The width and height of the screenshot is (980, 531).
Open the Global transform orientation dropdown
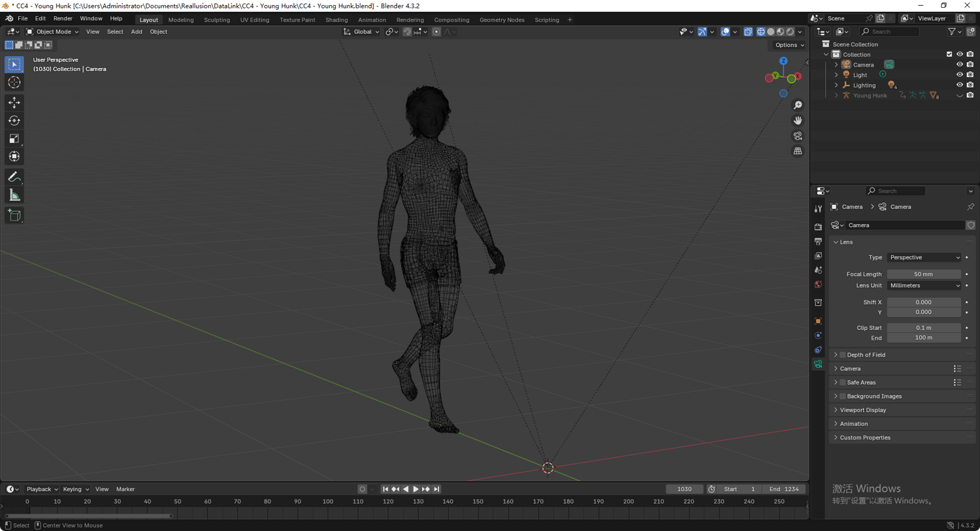(361, 31)
